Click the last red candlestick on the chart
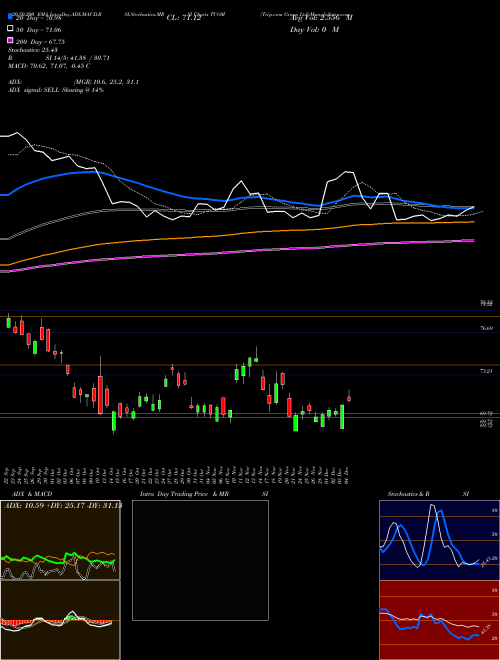This screenshot has height=660, width=500. pos(349,397)
